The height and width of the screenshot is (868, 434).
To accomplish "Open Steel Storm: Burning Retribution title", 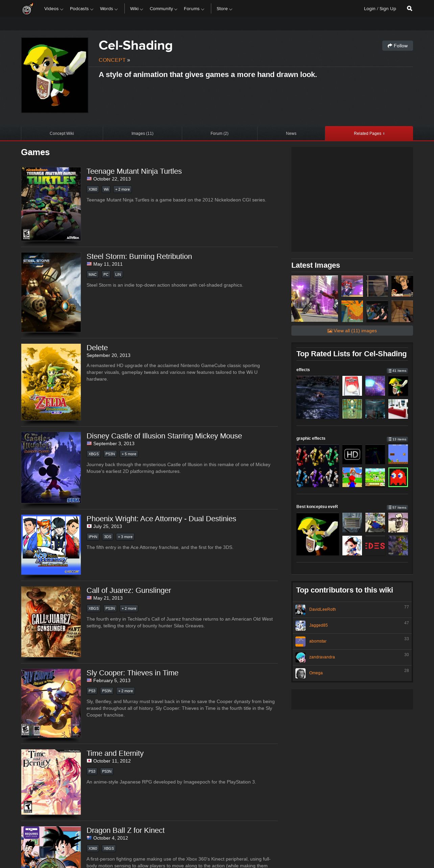I will tap(139, 257).
